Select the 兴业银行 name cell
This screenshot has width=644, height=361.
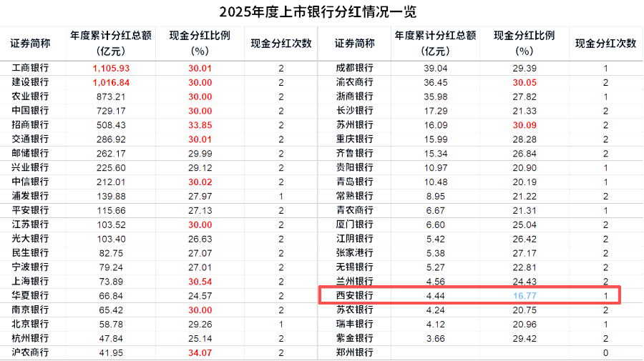(x=30, y=168)
